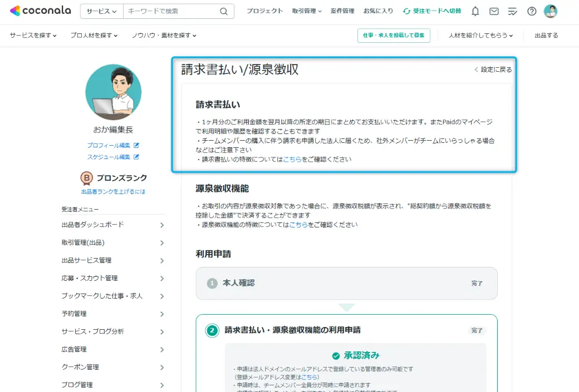Open the messages envelope icon
The width and height of the screenshot is (579, 392).
[494, 12]
